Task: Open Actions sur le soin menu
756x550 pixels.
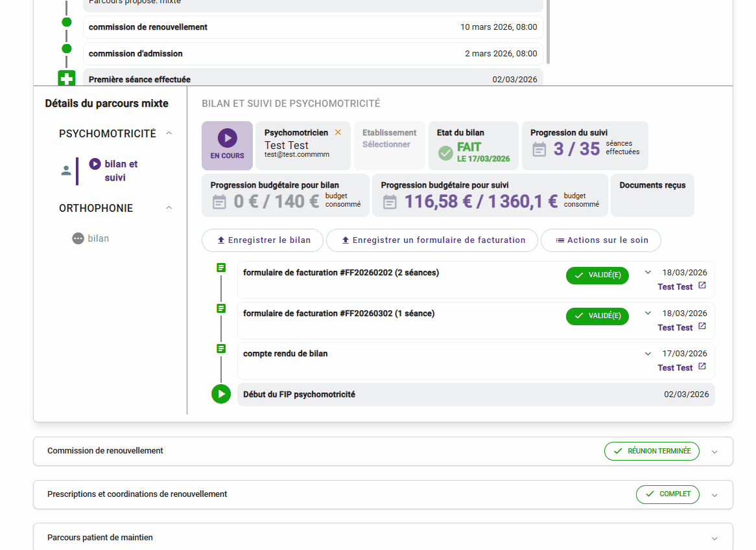Action: (x=600, y=240)
